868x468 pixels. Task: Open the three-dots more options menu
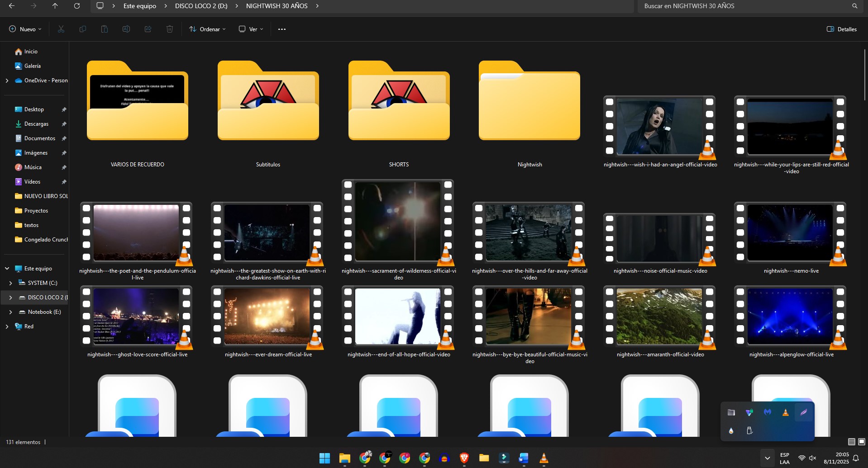[282, 29]
